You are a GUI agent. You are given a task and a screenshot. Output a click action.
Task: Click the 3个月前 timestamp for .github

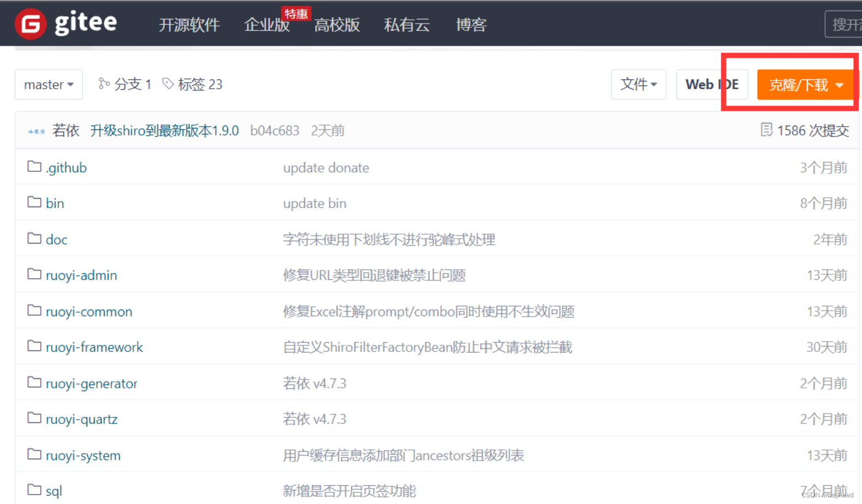[823, 167]
